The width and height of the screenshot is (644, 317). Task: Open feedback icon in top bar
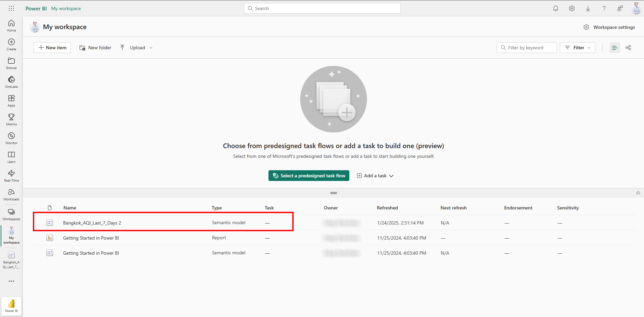pyautogui.click(x=620, y=8)
